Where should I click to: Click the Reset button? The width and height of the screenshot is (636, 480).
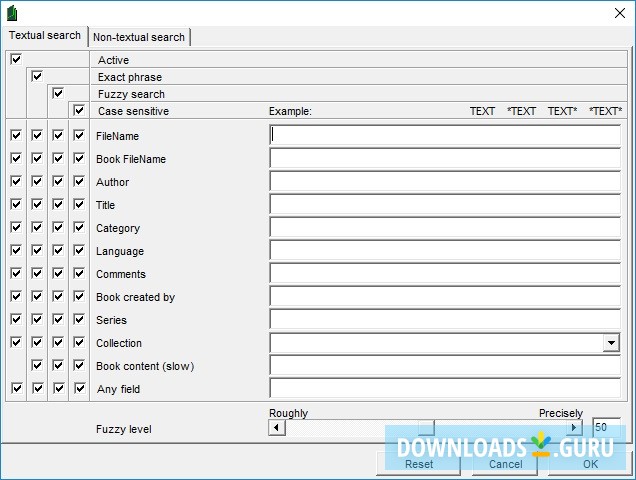419,464
